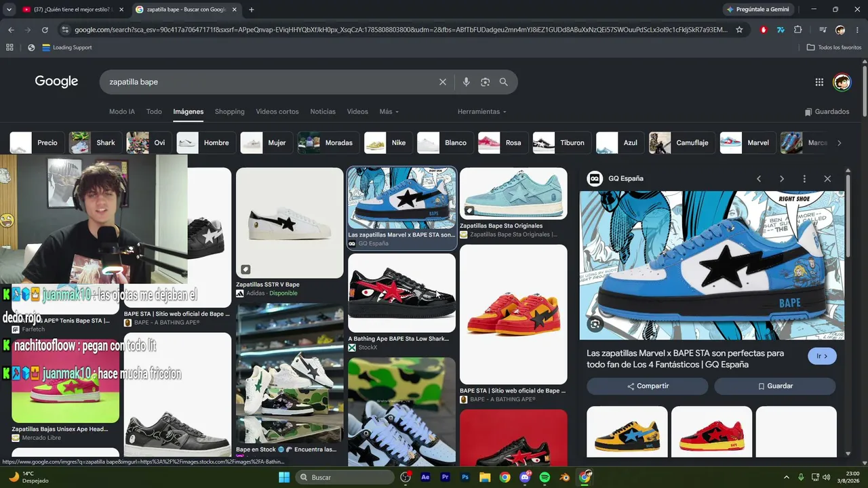Open Todos los favoritos bookmarks folder

tap(834, 47)
